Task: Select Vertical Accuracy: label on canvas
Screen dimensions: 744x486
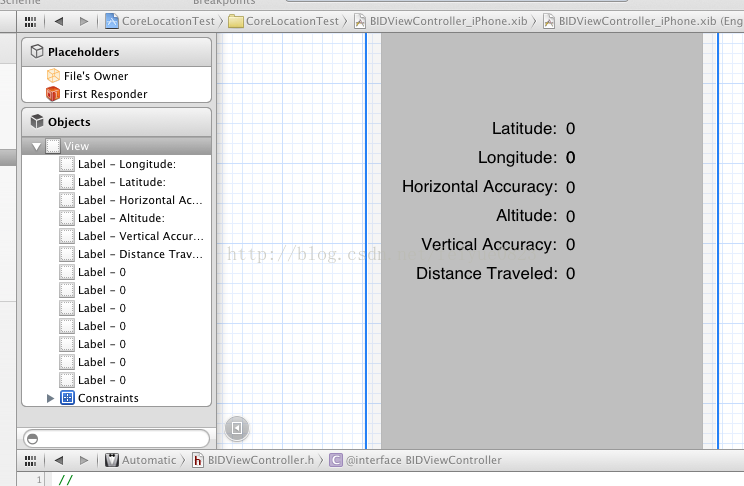Action: [x=489, y=244]
